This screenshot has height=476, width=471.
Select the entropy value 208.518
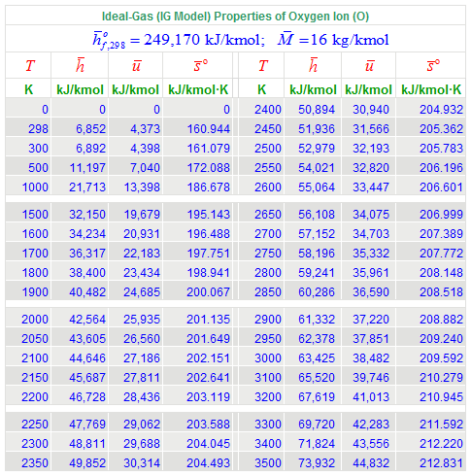pyautogui.click(x=442, y=292)
